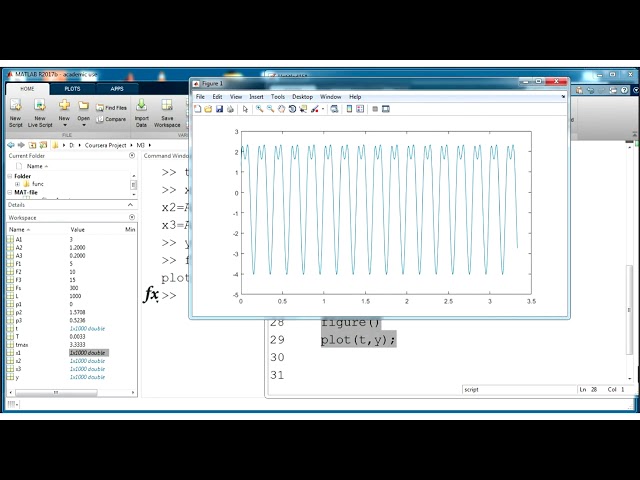The height and width of the screenshot is (480, 640).
Task: Activate the Zoom In tool in Figure
Action: (259, 109)
